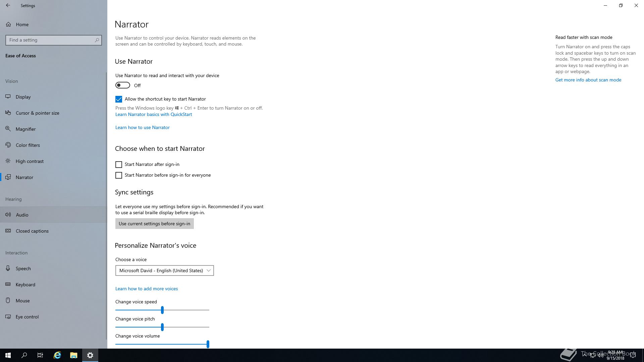This screenshot has width=644, height=362.
Task: Switch to the Keyboard settings page
Action: click(25, 284)
